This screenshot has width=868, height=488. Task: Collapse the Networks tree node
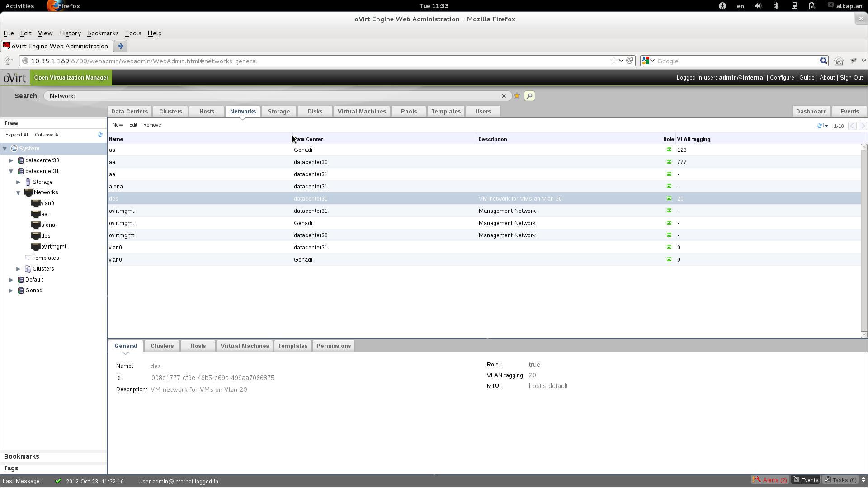[x=19, y=193]
